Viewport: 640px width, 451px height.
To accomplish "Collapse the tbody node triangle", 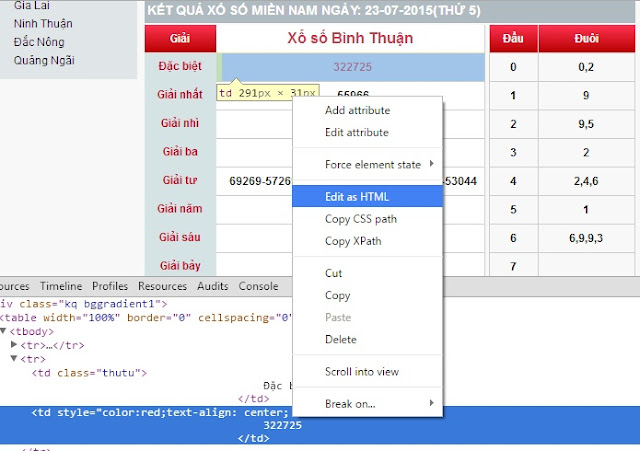I will tap(3, 331).
